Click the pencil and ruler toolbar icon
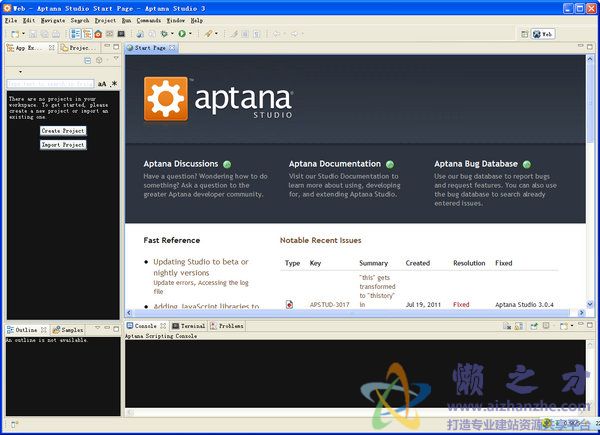This screenshot has height=435, width=600. tap(208, 34)
